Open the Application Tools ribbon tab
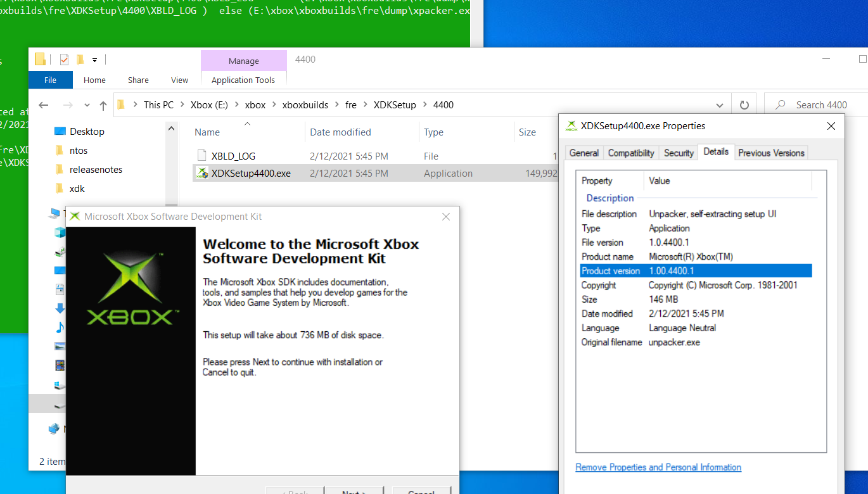 point(243,80)
